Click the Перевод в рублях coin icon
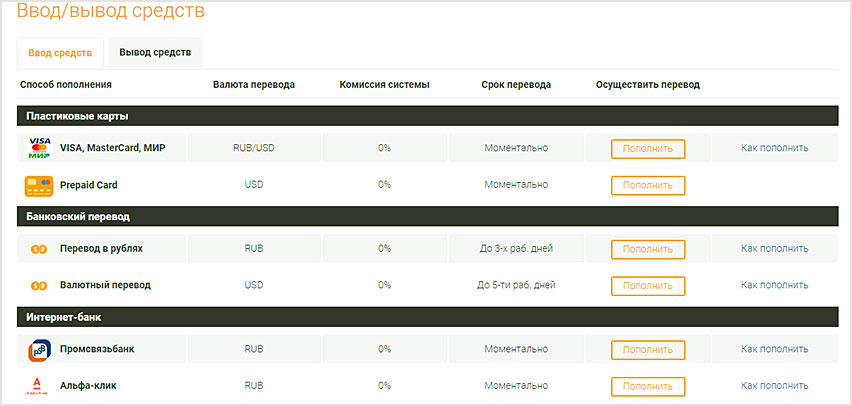Image resolution: width=852 pixels, height=406 pixels. [x=39, y=248]
